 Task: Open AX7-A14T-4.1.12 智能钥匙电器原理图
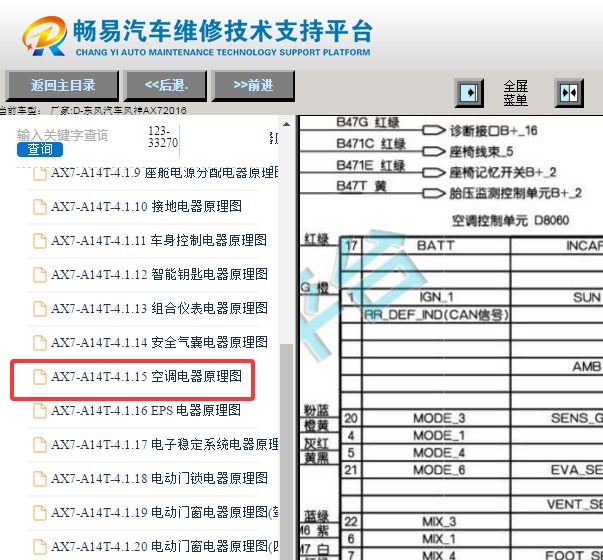pyautogui.click(x=159, y=274)
